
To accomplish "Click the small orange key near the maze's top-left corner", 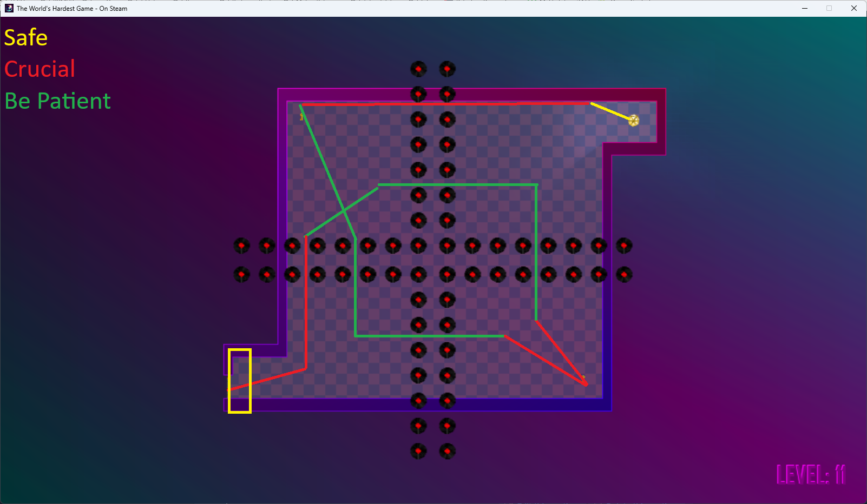I will (301, 117).
